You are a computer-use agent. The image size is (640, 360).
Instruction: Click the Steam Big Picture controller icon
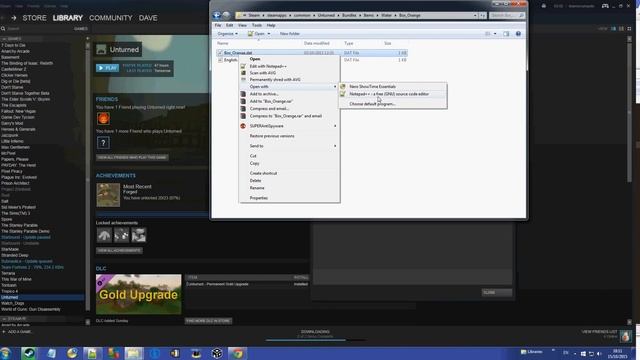pos(605,6)
